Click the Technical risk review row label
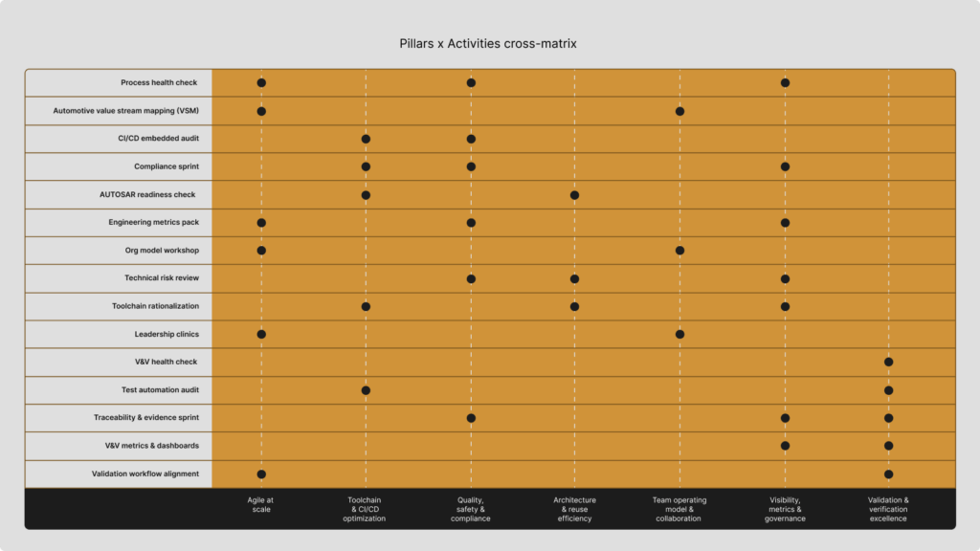The image size is (980, 551). pos(162,278)
